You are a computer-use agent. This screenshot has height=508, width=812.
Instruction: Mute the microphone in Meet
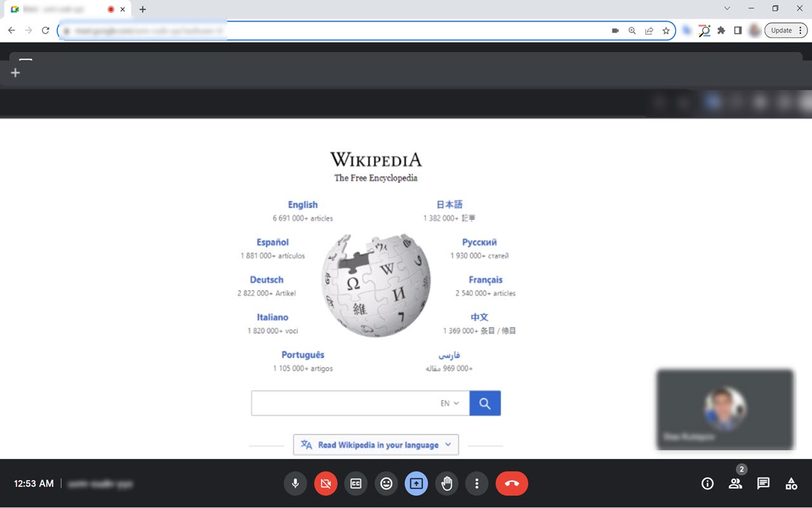click(295, 483)
